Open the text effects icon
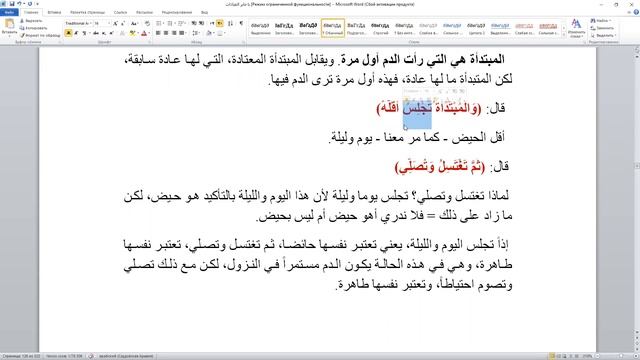The height and width of the screenshot is (360, 640). (122, 33)
